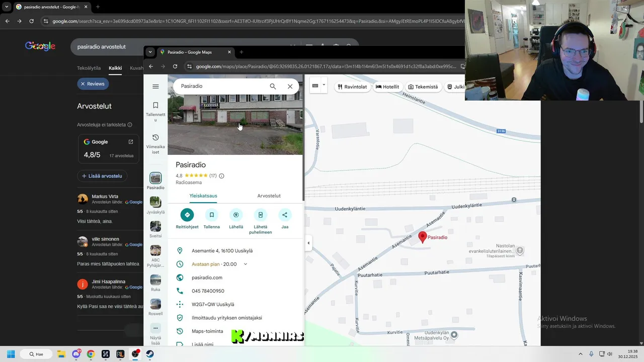The width and height of the screenshot is (644, 362).
Task: Click the info icon next to the rating
Action: click(221, 176)
